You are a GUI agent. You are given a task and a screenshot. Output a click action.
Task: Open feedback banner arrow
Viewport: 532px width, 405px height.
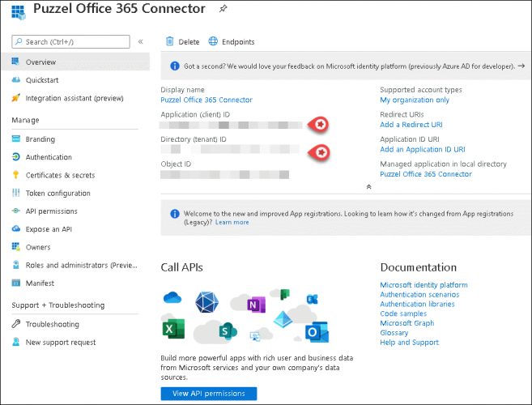[521, 66]
